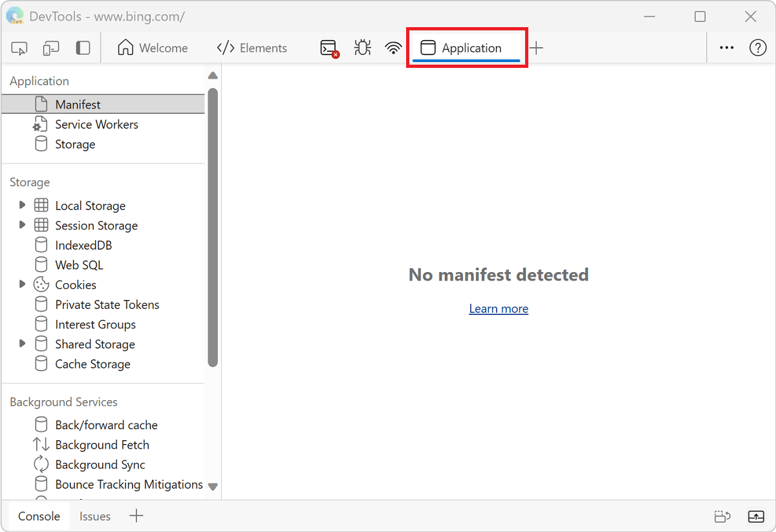Screen dimensions: 776x532
Task: Click the Interest Groups database icon
Action: click(x=41, y=325)
